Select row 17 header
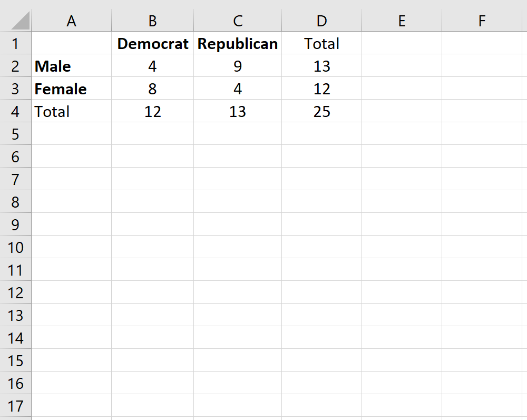The width and height of the screenshot is (527, 420). coord(16,406)
